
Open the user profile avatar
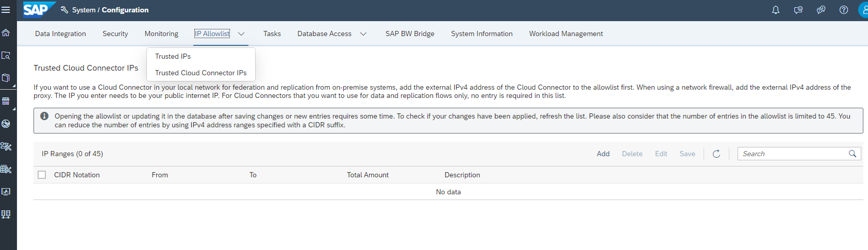coord(863,10)
